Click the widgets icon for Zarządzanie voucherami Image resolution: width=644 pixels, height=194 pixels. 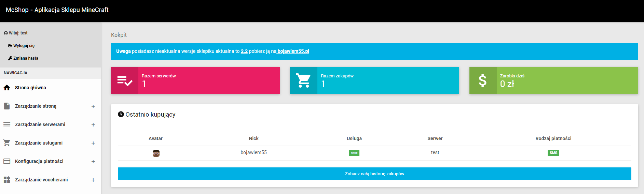coord(7,180)
